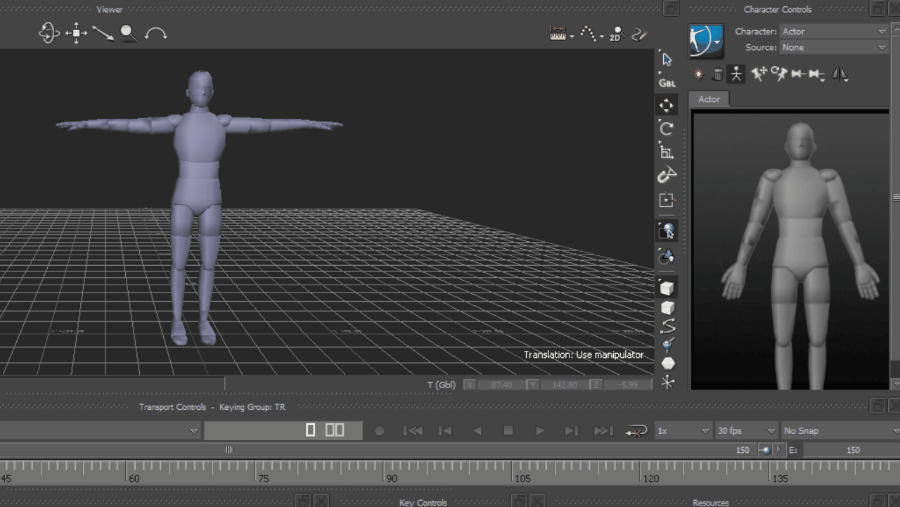Click the X translation value field
900x507 pixels.
coord(499,384)
